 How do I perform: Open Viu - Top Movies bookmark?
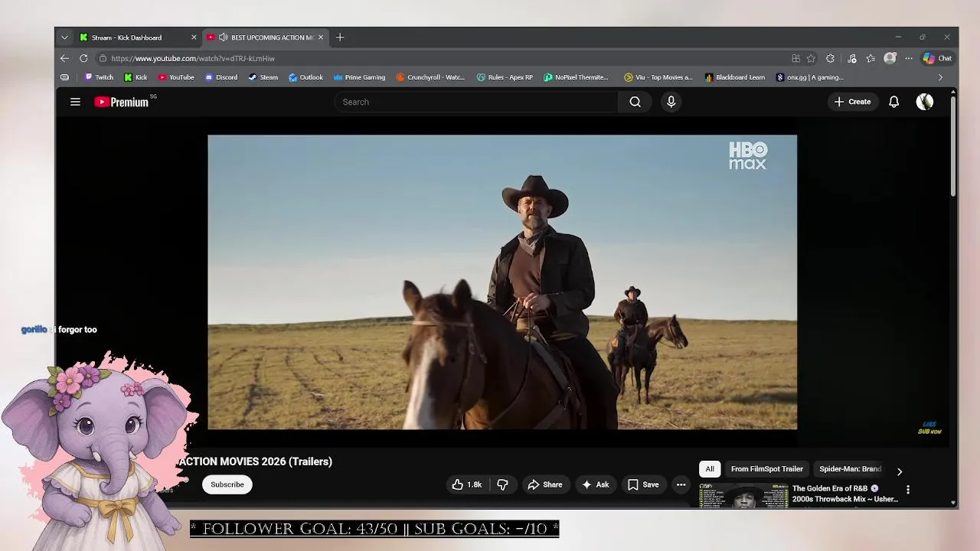click(658, 77)
